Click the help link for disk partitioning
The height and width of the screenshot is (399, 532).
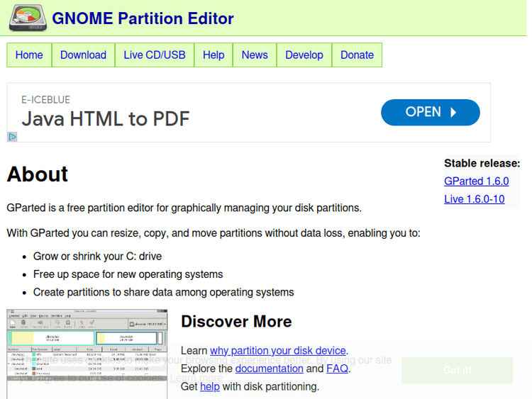210,386
